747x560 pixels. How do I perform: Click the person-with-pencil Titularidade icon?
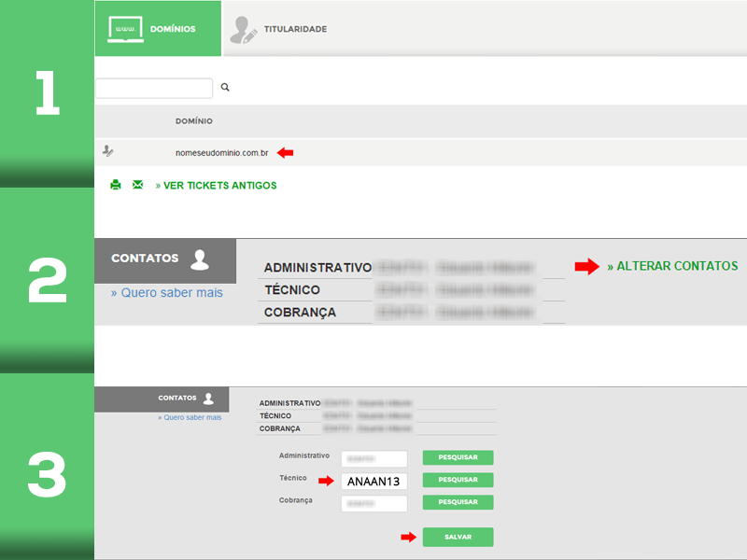[243, 29]
